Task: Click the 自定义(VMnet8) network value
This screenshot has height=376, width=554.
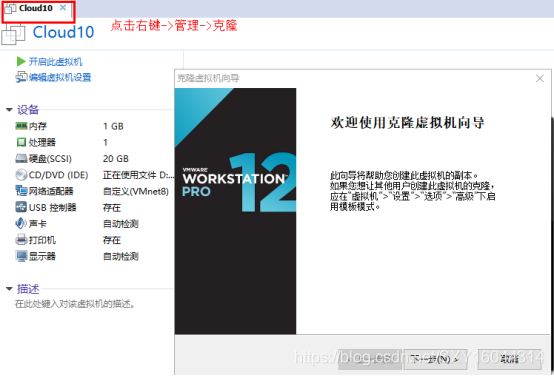Action: click(136, 192)
